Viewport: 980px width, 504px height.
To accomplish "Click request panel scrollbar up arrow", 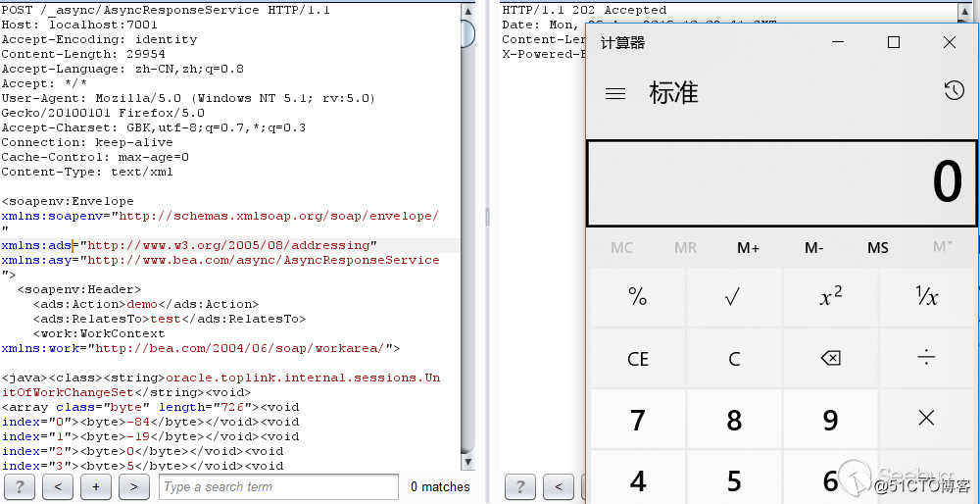I will [467, 11].
